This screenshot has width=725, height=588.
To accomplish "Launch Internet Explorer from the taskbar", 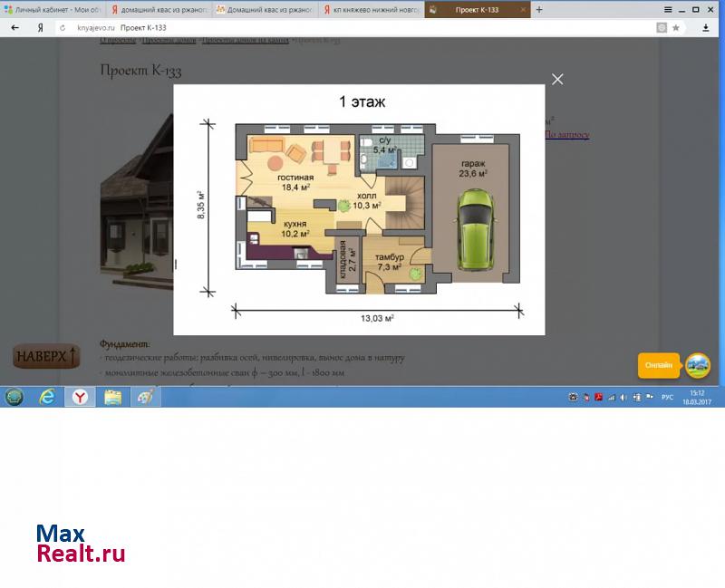I will point(47,397).
